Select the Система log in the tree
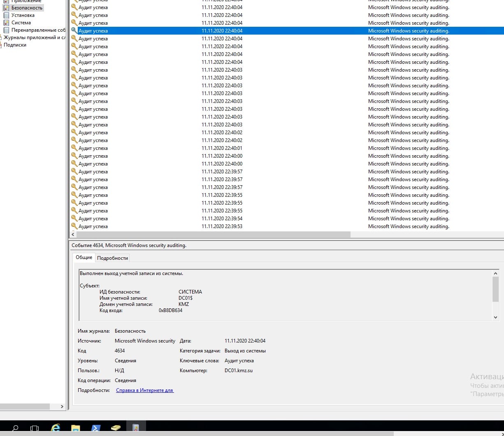The height and width of the screenshot is (436, 504). [21, 23]
